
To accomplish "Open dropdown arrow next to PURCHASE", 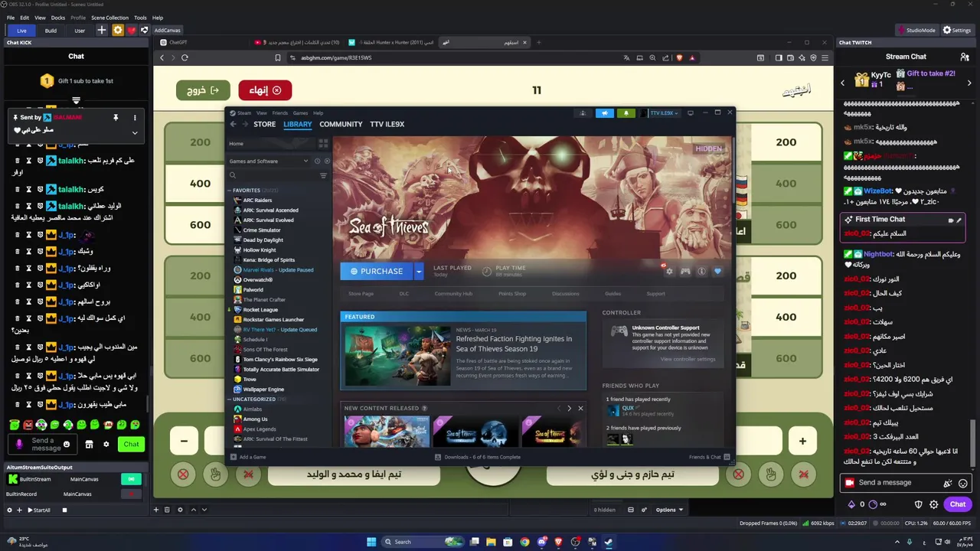I will [x=418, y=271].
